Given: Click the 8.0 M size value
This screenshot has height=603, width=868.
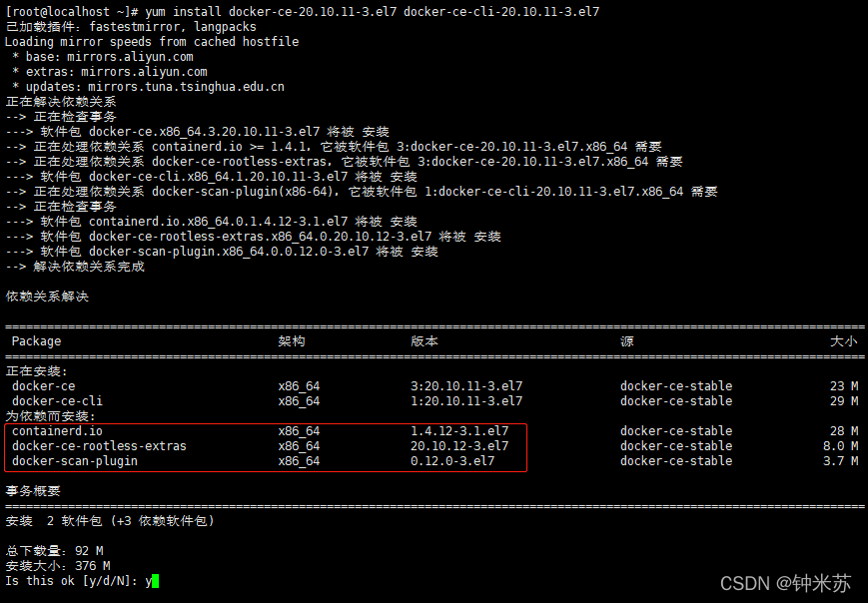Looking at the screenshot, I should [840, 446].
